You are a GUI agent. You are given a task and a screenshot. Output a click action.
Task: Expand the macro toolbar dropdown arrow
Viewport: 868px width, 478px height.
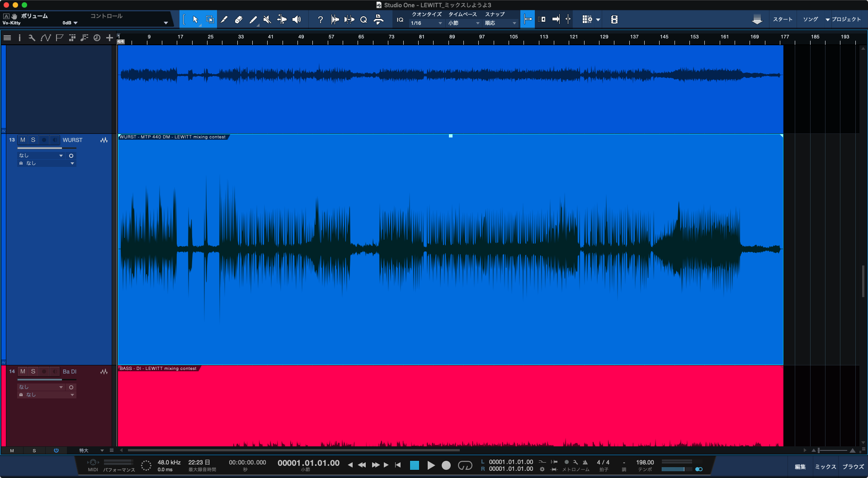pos(598,20)
